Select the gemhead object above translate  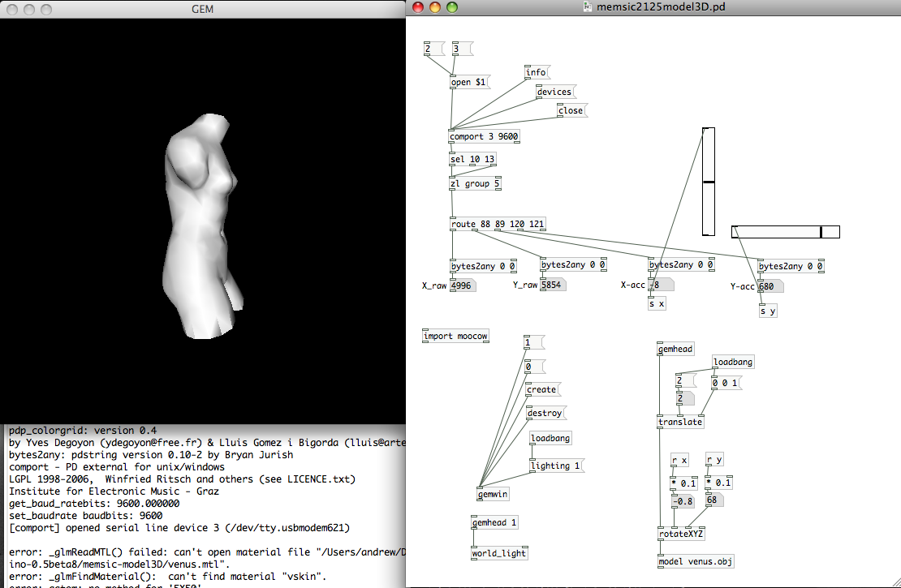(675, 349)
